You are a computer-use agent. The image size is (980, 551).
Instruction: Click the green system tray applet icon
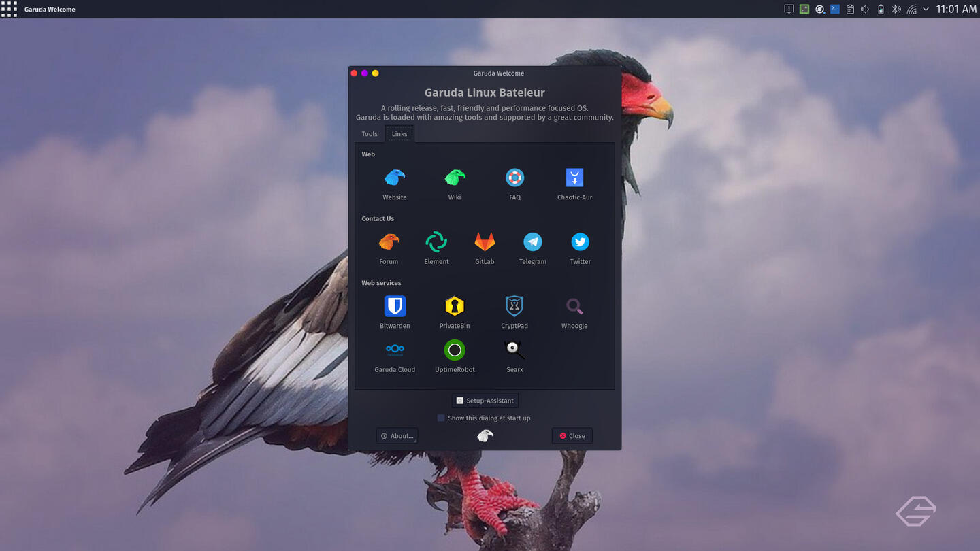click(x=804, y=10)
